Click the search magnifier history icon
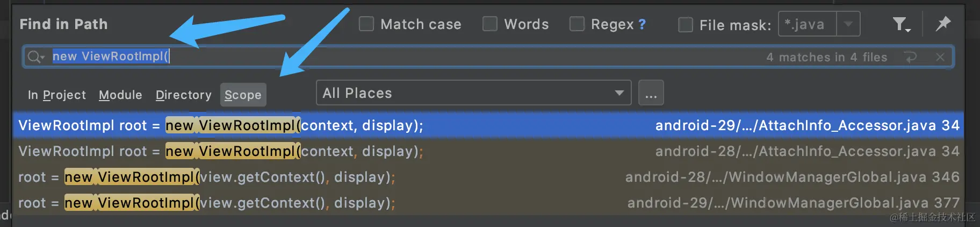 35,56
